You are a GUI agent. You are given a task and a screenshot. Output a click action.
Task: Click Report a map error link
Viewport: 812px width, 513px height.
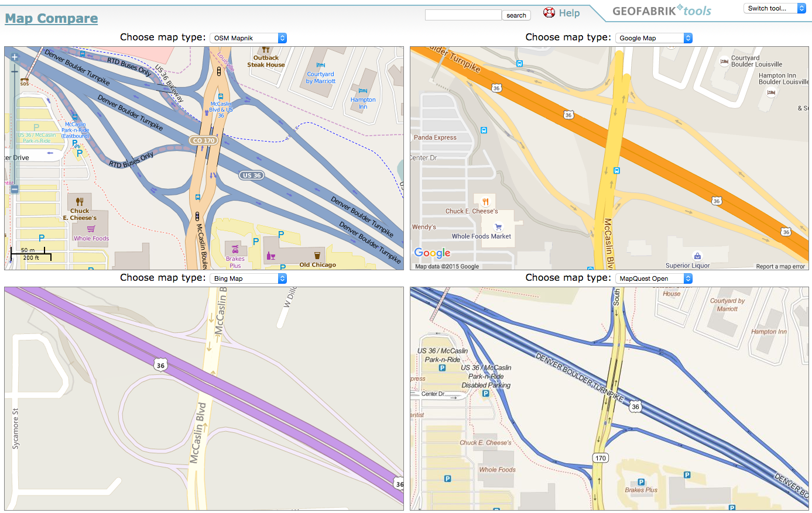pos(780,267)
